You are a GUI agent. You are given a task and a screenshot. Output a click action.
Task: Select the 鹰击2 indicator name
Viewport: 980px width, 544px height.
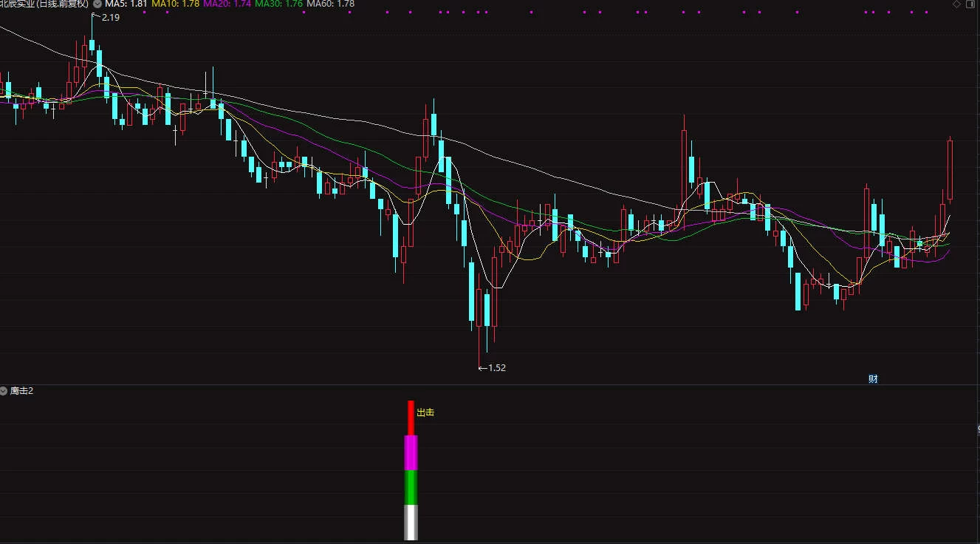pyautogui.click(x=22, y=391)
